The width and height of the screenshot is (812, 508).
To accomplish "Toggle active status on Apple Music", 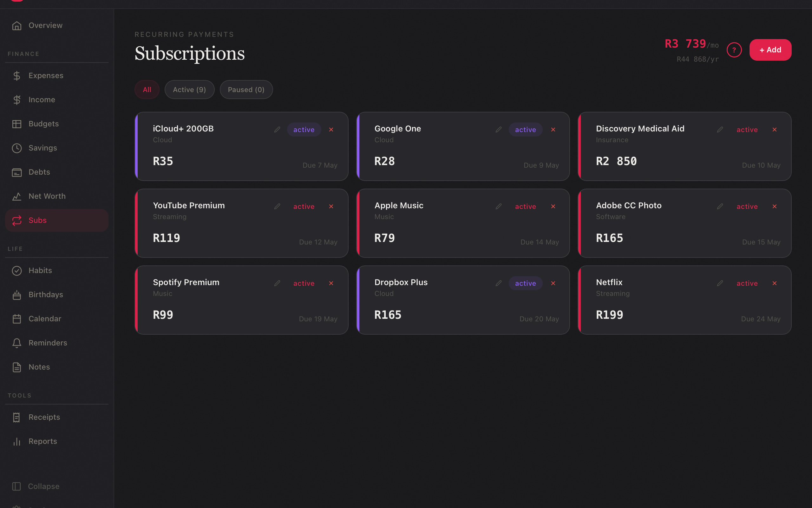I will [526, 207].
